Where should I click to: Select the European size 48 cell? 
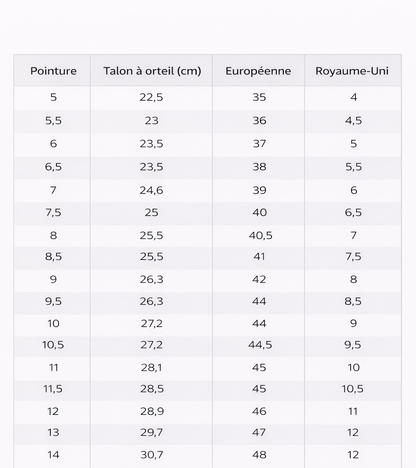tap(259, 455)
